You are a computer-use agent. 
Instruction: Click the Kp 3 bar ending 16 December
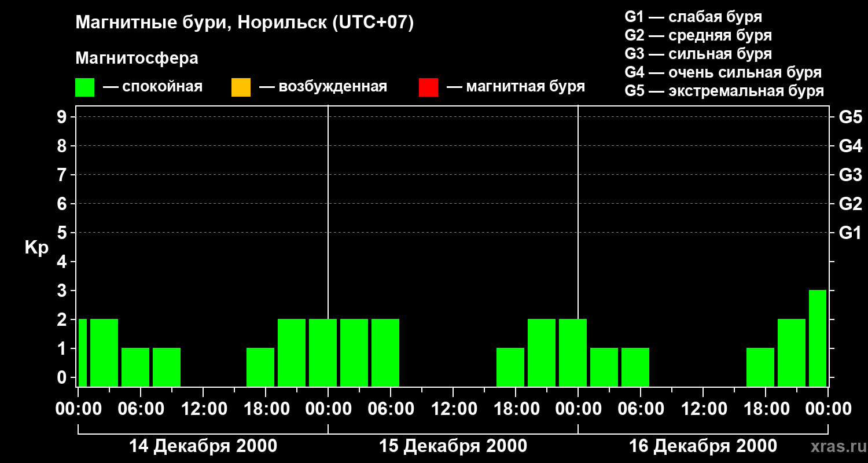point(818,338)
